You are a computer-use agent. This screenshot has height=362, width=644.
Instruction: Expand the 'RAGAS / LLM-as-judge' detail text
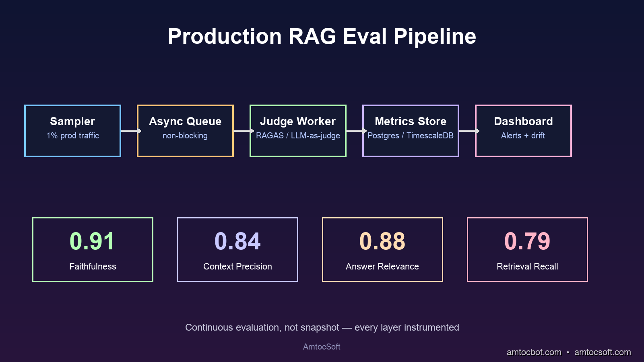point(298,136)
